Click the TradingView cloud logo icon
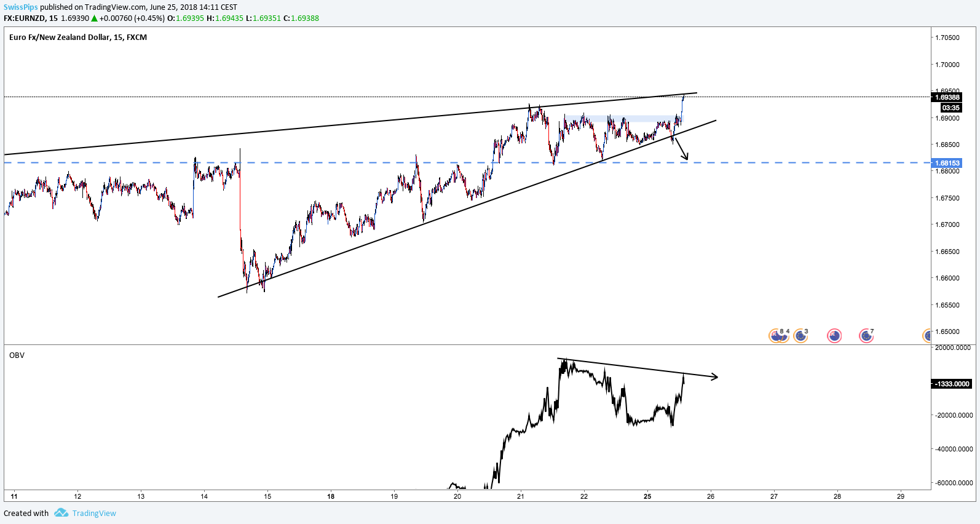 (x=61, y=513)
